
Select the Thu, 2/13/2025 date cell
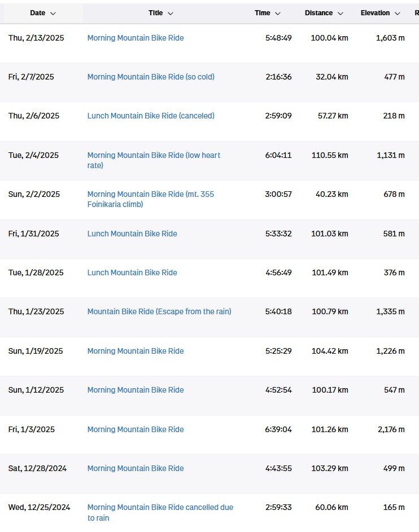pyautogui.click(x=36, y=38)
